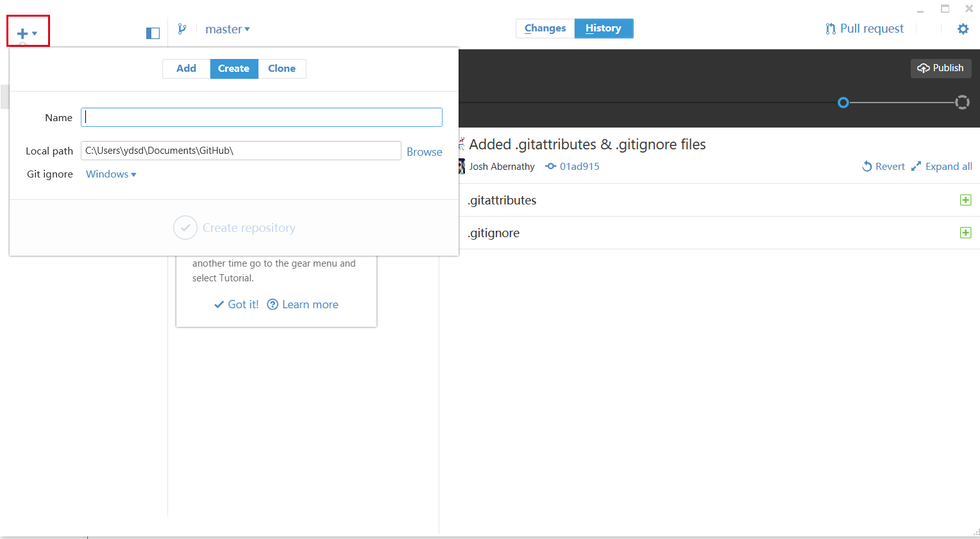Open a Pull request

[x=864, y=28]
